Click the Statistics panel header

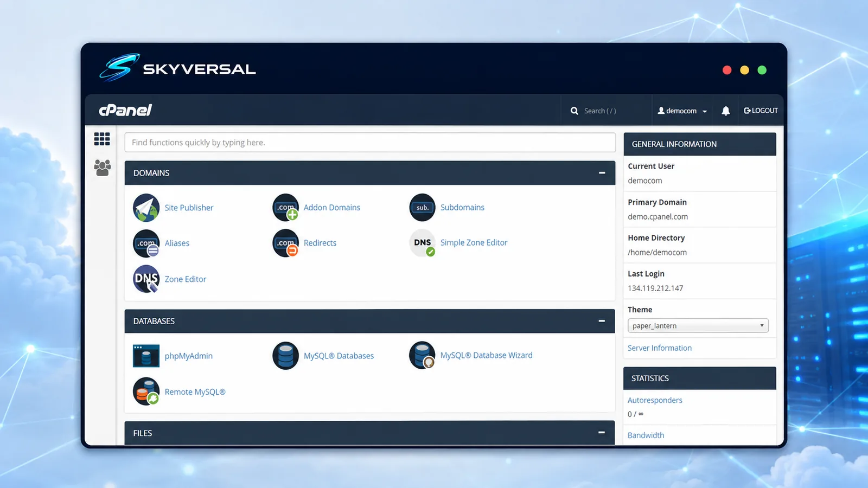700,378
